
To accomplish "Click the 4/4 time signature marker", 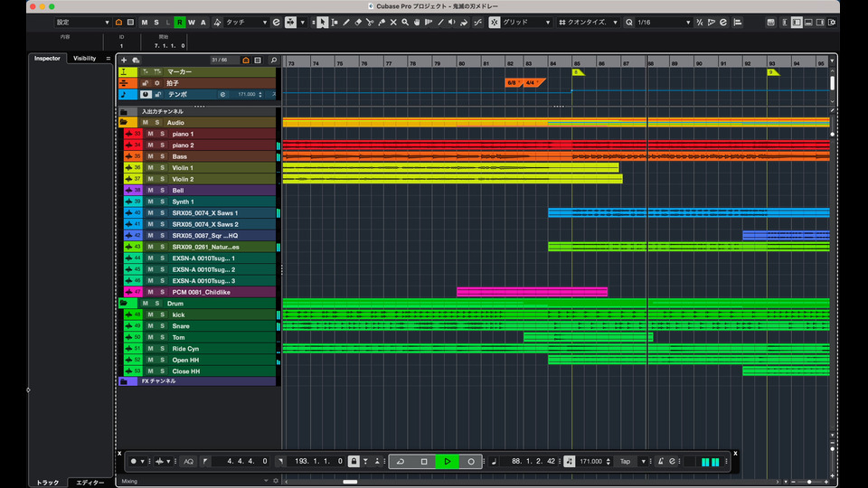I will (532, 82).
